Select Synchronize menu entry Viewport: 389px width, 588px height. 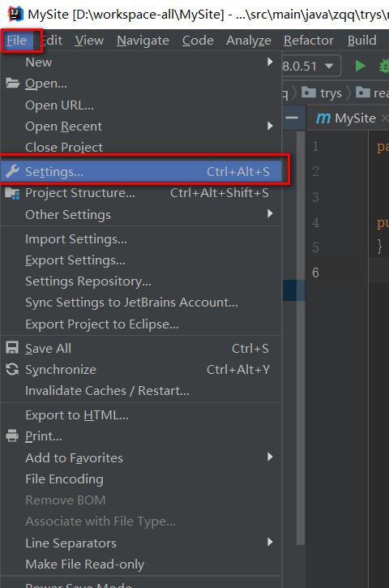tap(141, 369)
